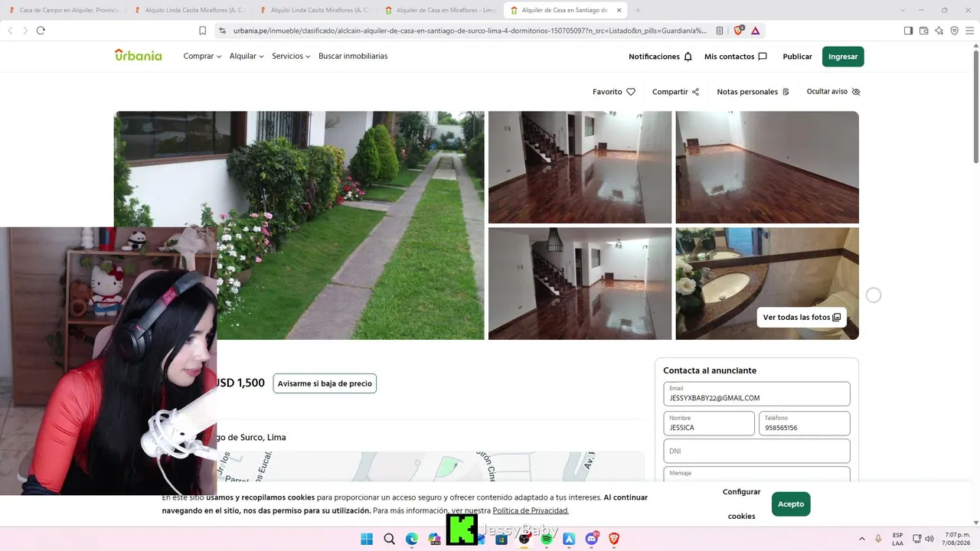Open Notas personales

[x=753, y=92]
